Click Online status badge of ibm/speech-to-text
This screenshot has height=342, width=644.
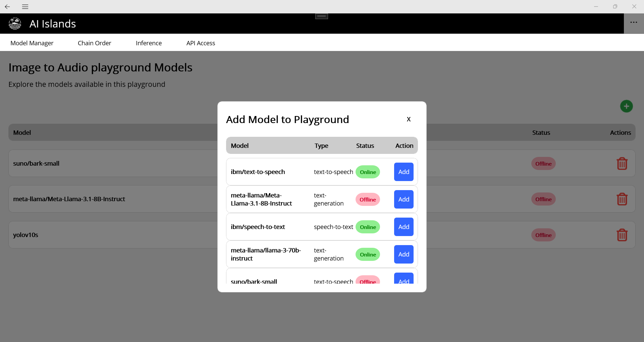pyautogui.click(x=368, y=227)
